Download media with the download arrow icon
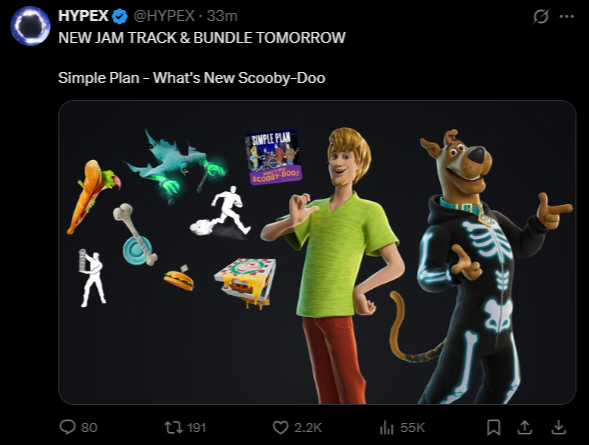This screenshot has height=445, width=589. (559, 427)
